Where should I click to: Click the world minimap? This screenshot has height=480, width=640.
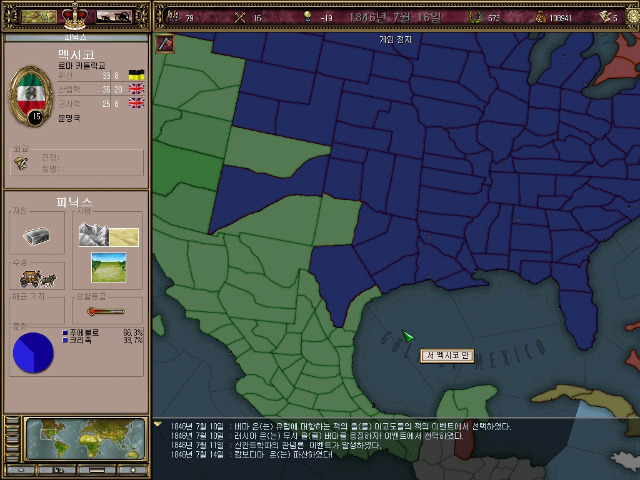tap(86, 439)
